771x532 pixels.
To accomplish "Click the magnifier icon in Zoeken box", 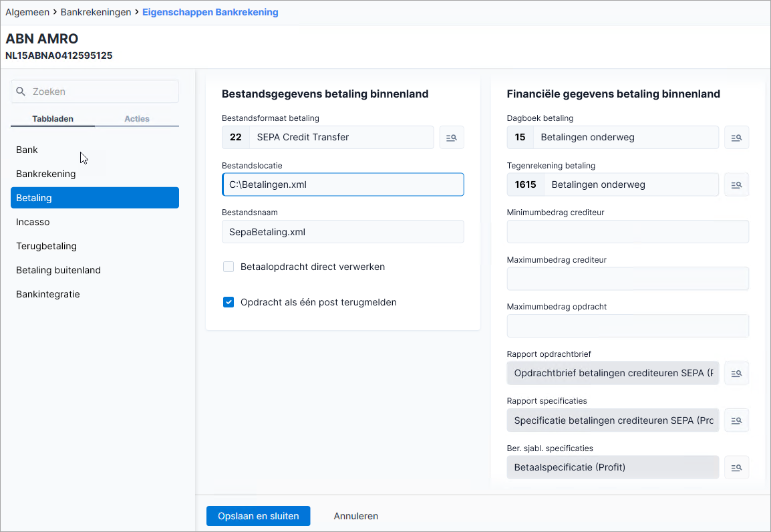I will pos(21,92).
